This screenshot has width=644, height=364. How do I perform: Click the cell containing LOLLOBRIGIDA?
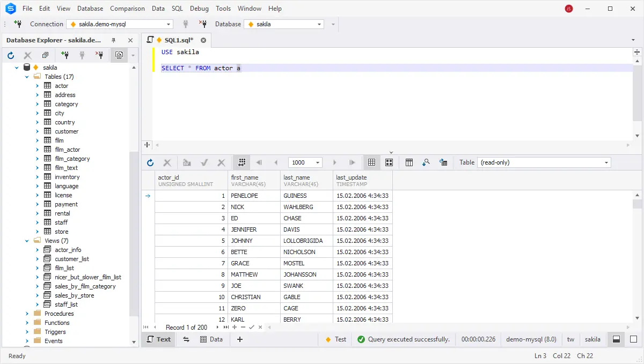[303, 241]
